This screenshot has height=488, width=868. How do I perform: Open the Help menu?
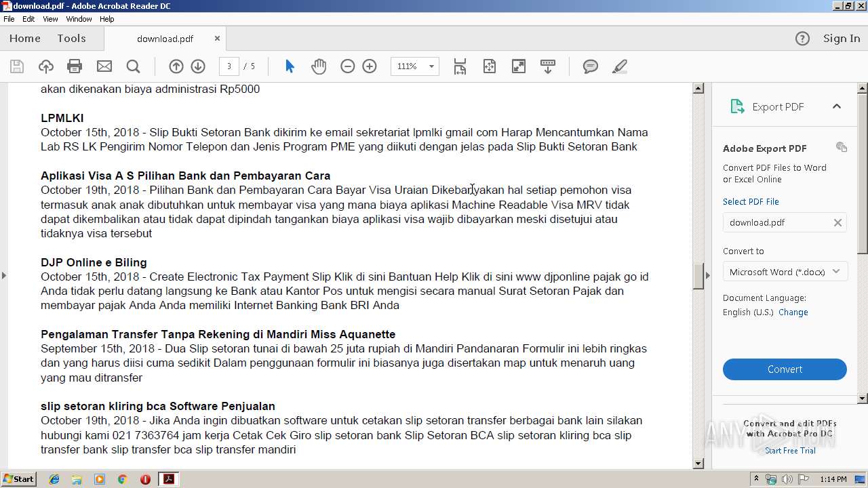[x=107, y=19]
